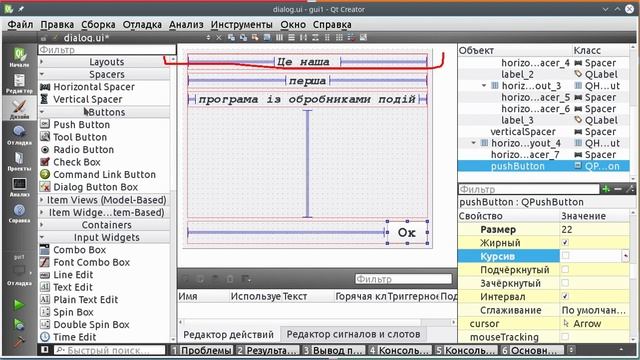Enable mouseTracking checkbox
This screenshot has height=360, width=640.
point(565,337)
